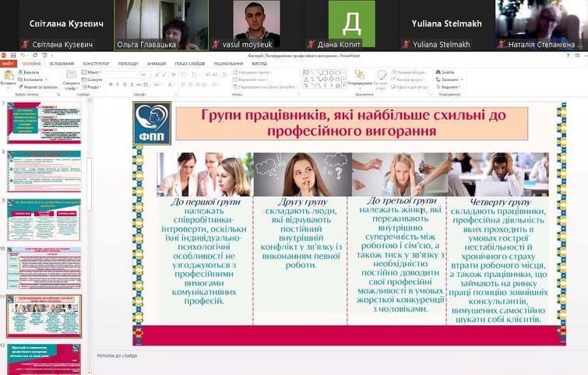Click the PowerPoint Help question mark icon

(568, 55)
